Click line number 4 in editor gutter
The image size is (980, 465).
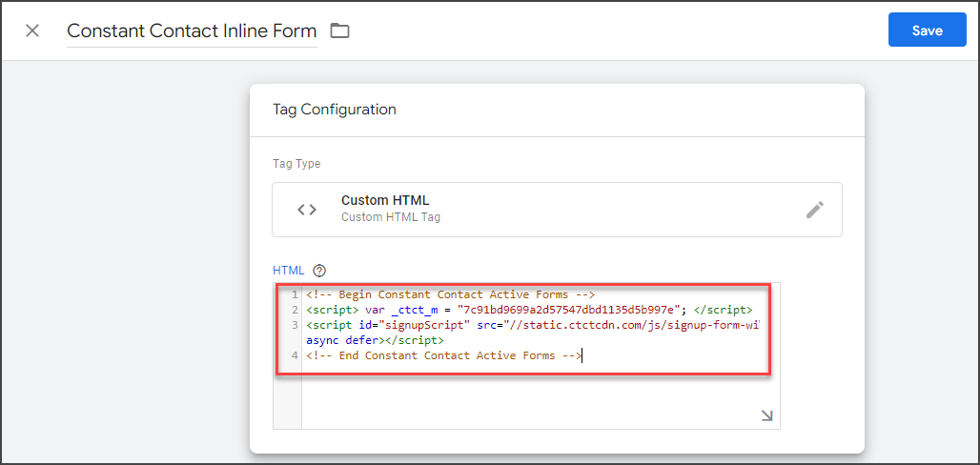tap(295, 356)
